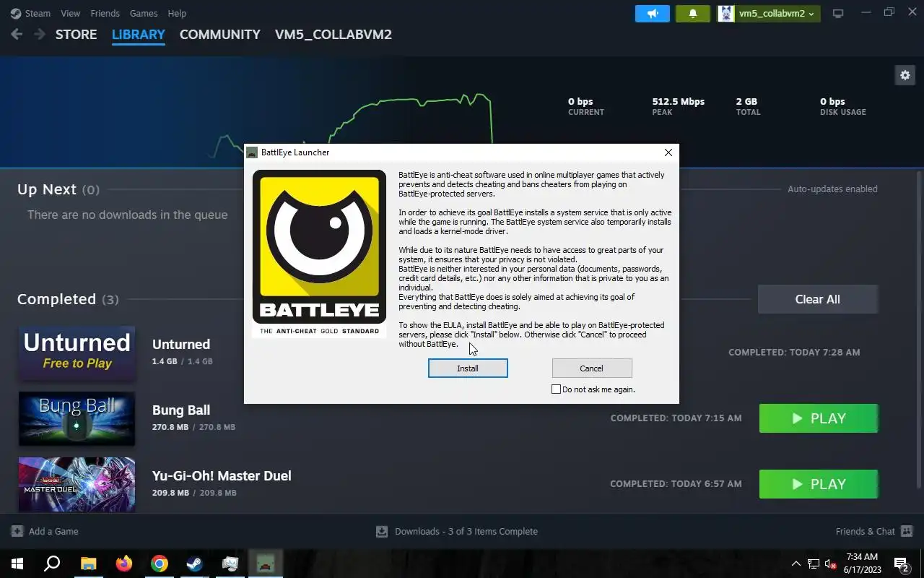Click the downloads icon in the bottom bar
924x578 pixels.
pyautogui.click(x=382, y=531)
